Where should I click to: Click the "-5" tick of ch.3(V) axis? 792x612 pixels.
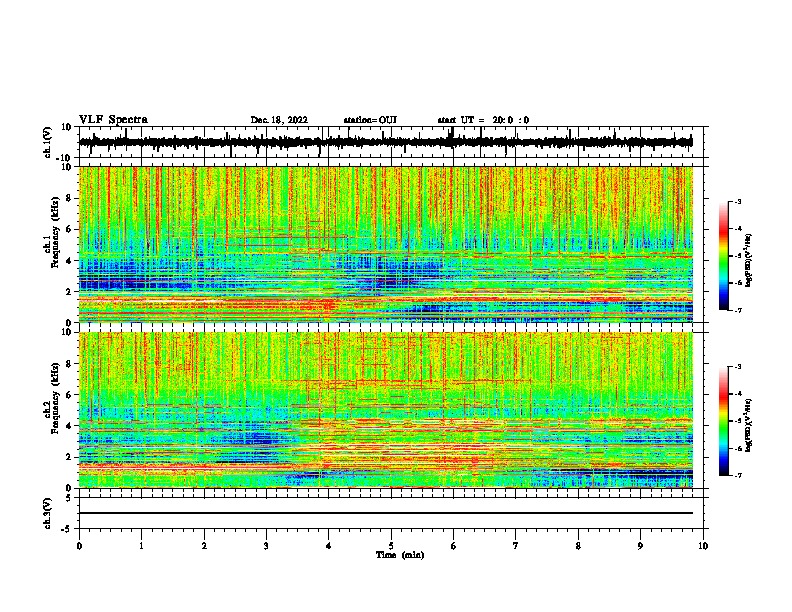[x=67, y=529]
